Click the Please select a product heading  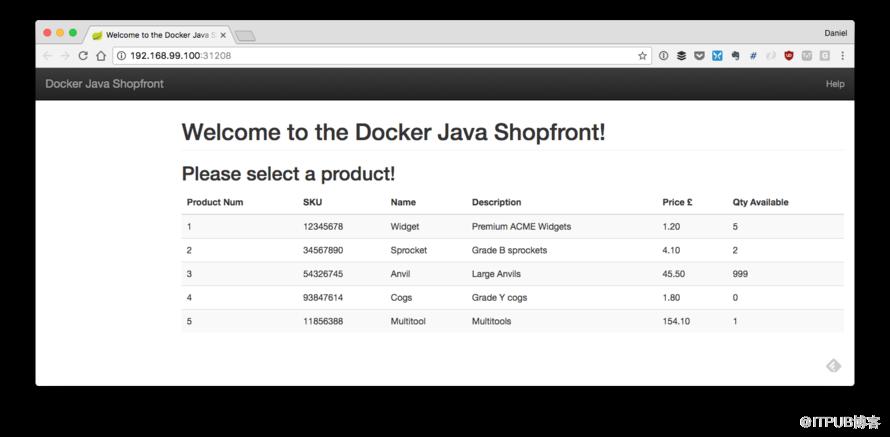tap(288, 174)
